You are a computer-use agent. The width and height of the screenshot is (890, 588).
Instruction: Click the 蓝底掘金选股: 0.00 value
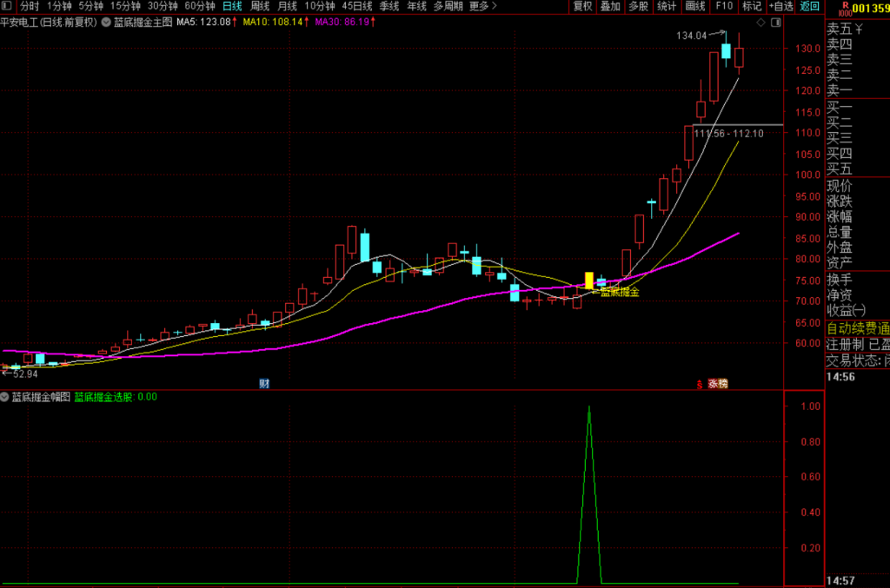pyautogui.click(x=116, y=397)
